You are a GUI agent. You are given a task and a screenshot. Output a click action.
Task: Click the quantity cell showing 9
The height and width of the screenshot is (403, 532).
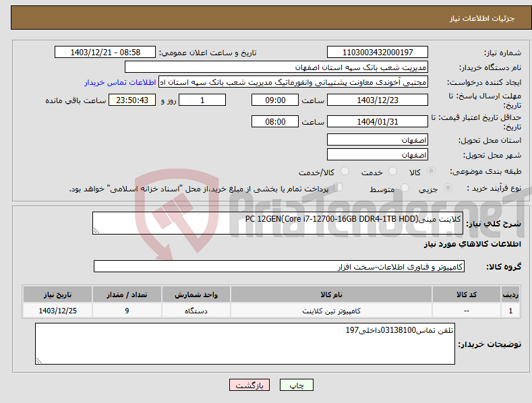127,311
